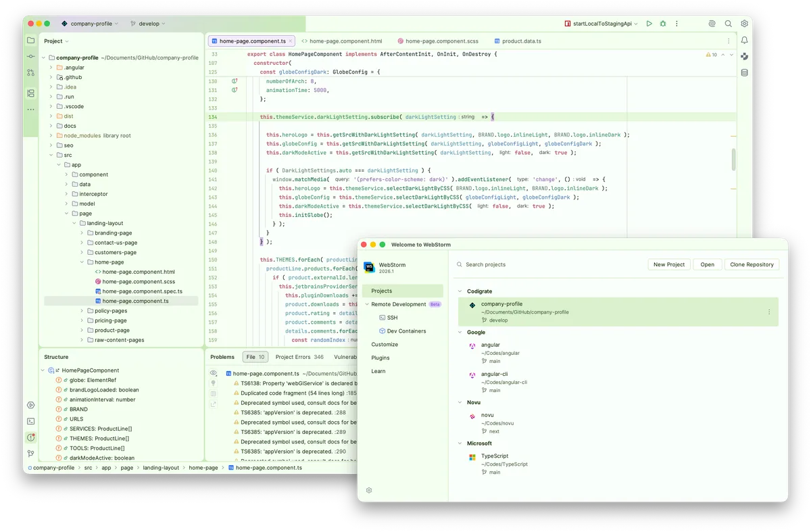This screenshot has height=532, width=811.
Task: Open settings gear in Welcome window
Action: pos(369,490)
